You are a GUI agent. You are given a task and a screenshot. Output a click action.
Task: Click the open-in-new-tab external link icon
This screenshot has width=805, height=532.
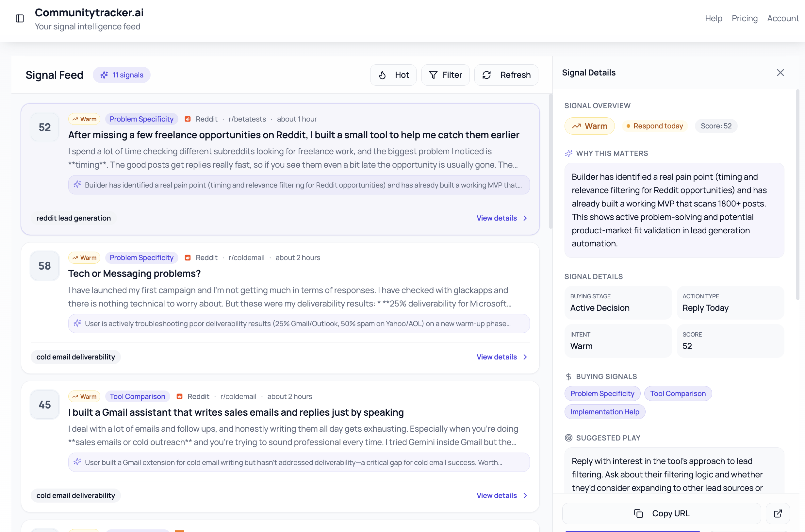point(778,513)
